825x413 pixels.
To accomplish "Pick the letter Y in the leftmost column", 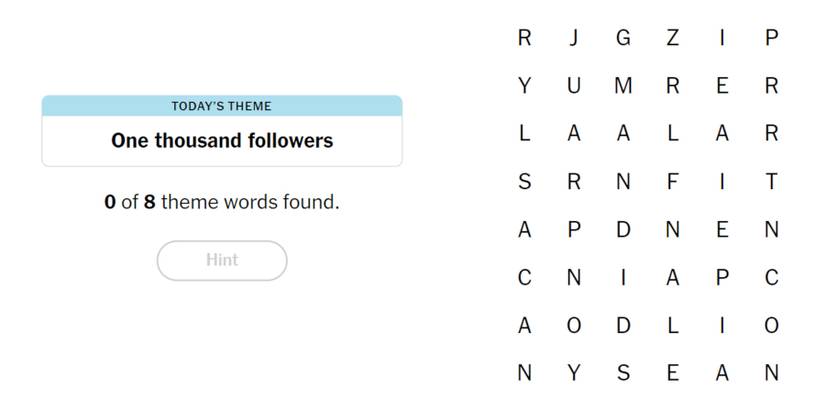I will click(524, 86).
